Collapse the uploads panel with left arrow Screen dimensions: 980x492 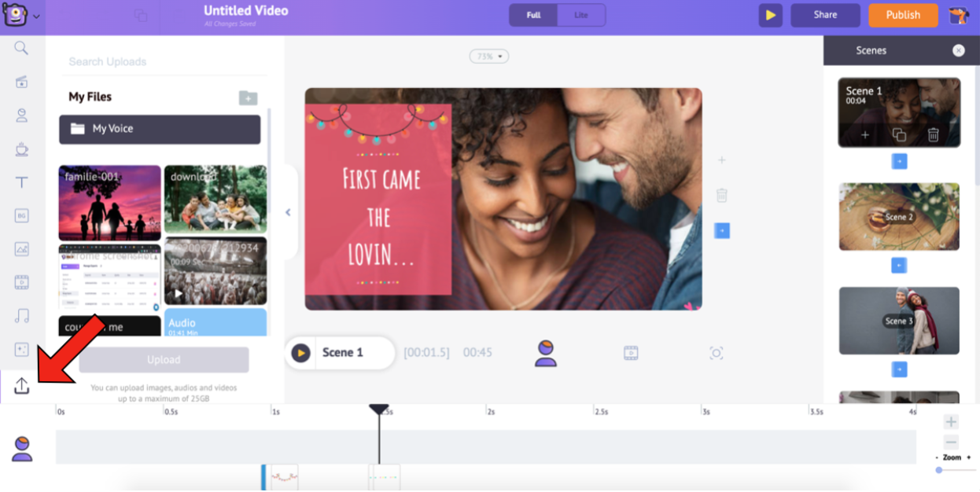coord(288,212)
